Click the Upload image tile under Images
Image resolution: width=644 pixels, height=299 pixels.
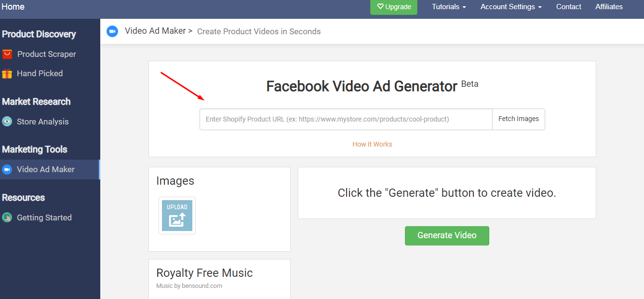tap(177, 216)
